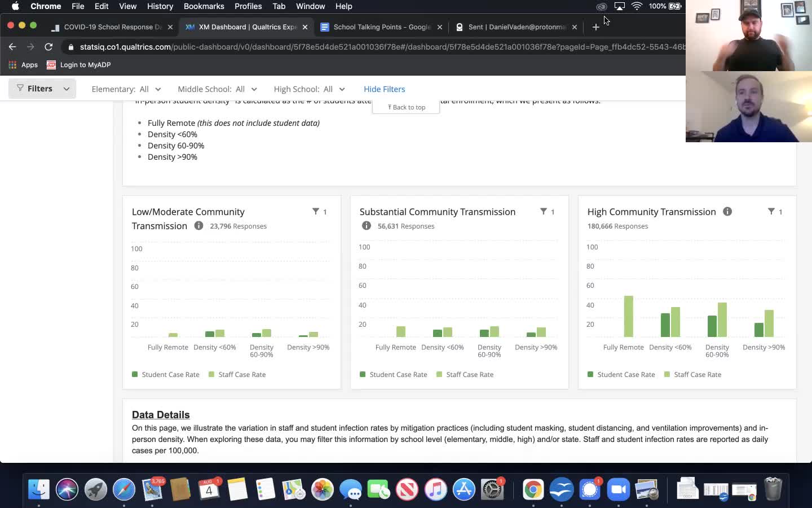Open Finder from the dock

[x=39, y=489]
